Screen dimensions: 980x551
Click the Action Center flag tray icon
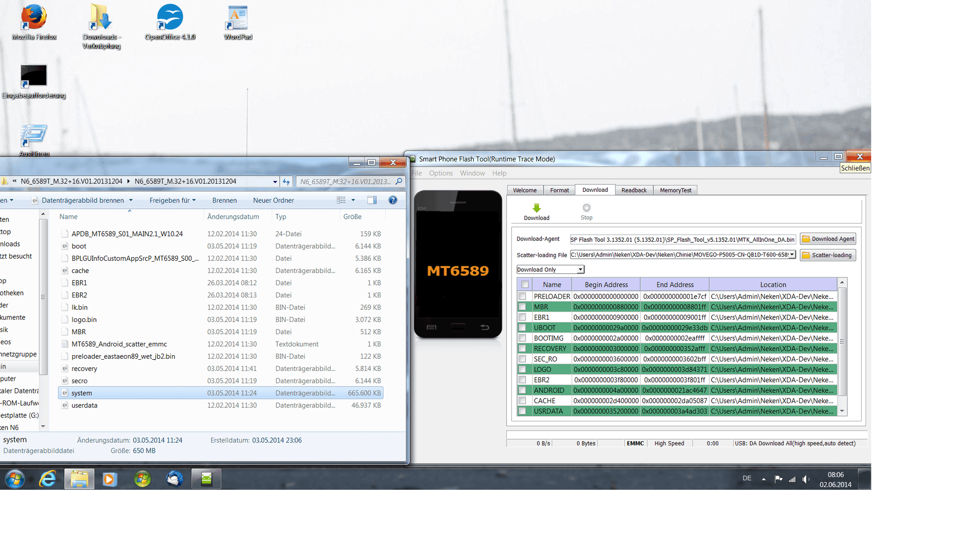[x=778, y=479]
